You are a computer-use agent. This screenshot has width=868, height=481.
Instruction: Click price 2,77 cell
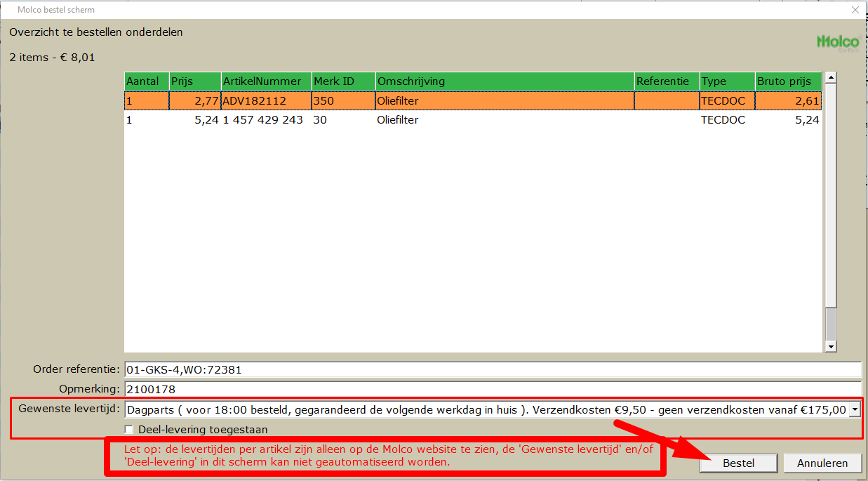195,101
